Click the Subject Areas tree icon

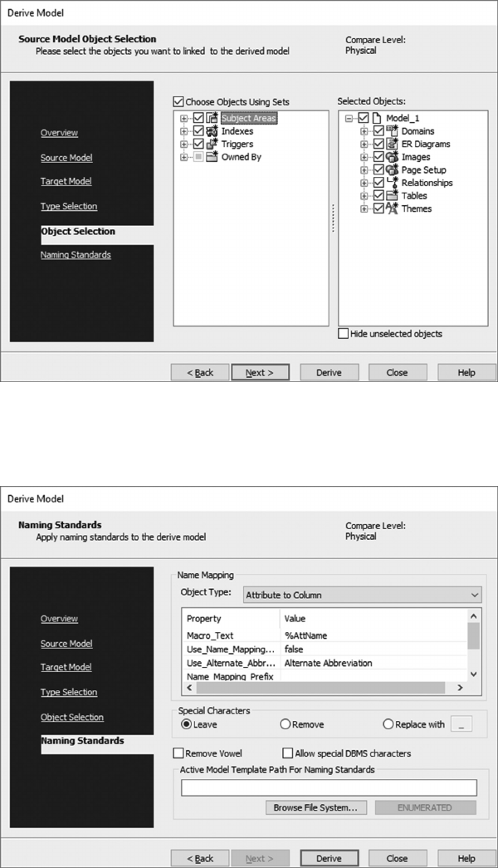[x=212, y=118]
